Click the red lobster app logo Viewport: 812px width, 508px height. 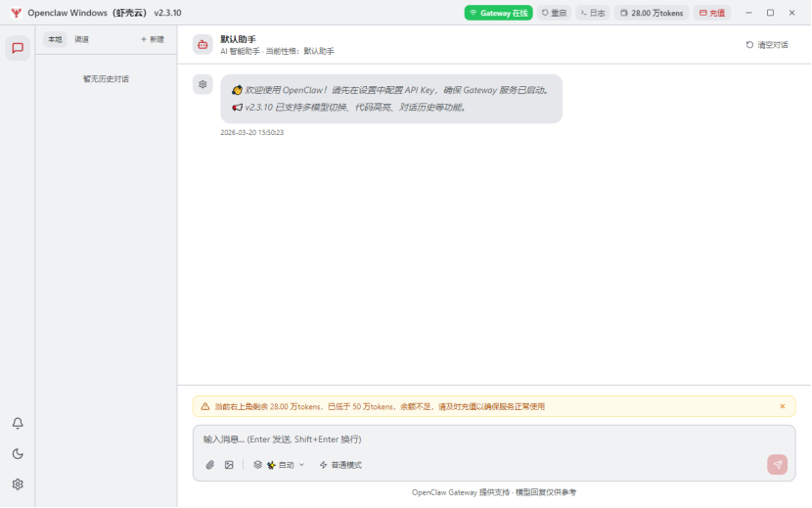click(x=16, y=13)
